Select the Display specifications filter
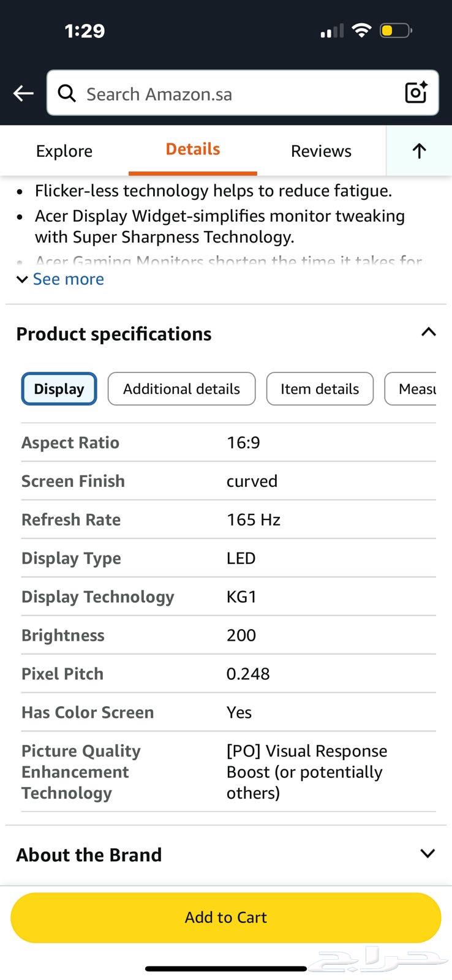 pyautogui.click(x=58, y=388)
